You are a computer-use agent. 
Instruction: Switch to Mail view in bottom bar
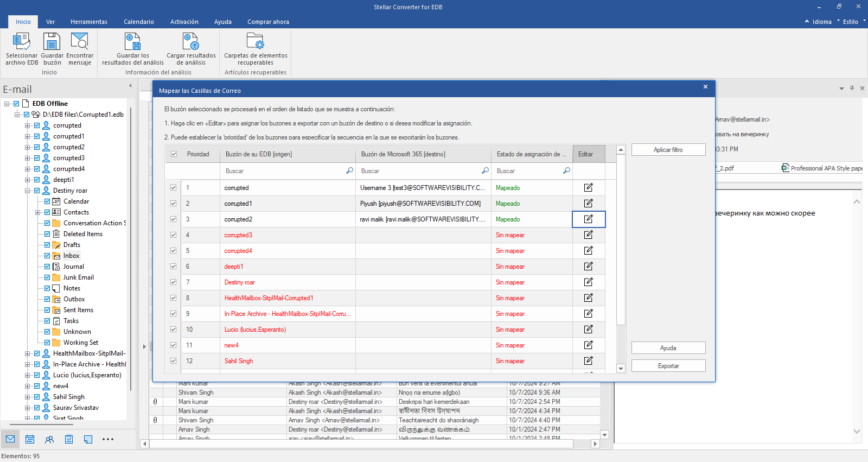coord(10,439)
